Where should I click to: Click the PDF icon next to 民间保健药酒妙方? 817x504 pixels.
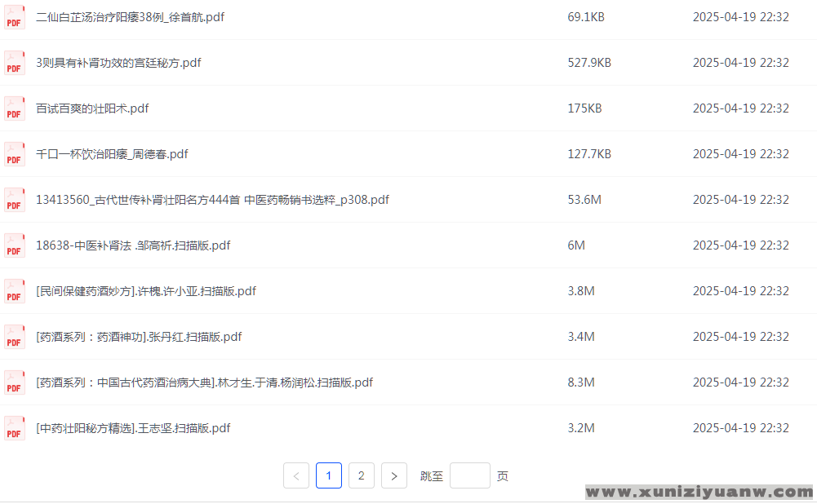(15, 292)
